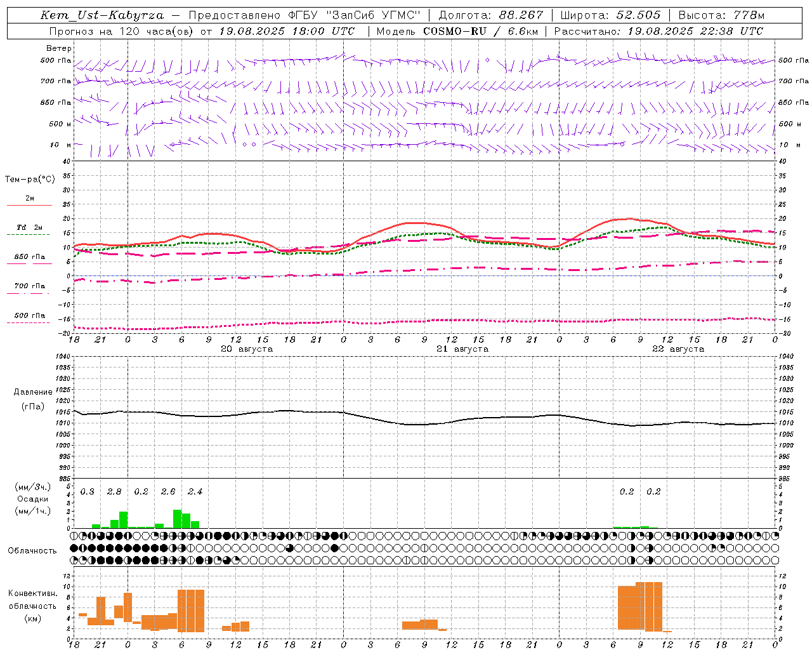Select the longitude value Долгота: 88.267
The image size is (812, 650).
491,15
